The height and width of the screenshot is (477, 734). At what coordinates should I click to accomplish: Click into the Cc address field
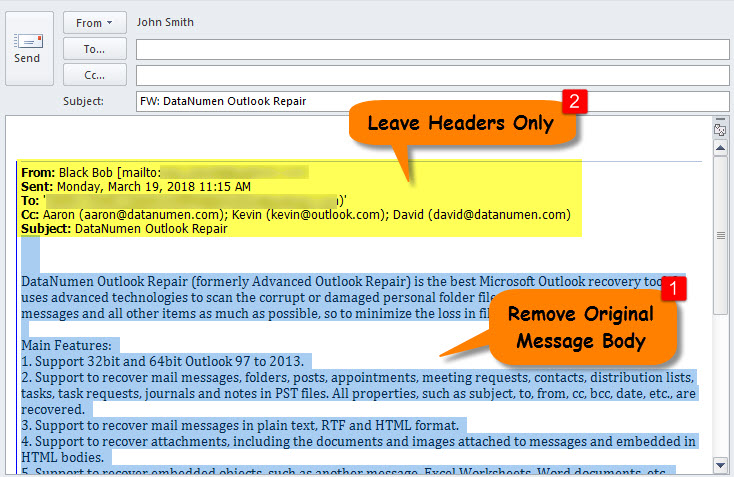432,75
